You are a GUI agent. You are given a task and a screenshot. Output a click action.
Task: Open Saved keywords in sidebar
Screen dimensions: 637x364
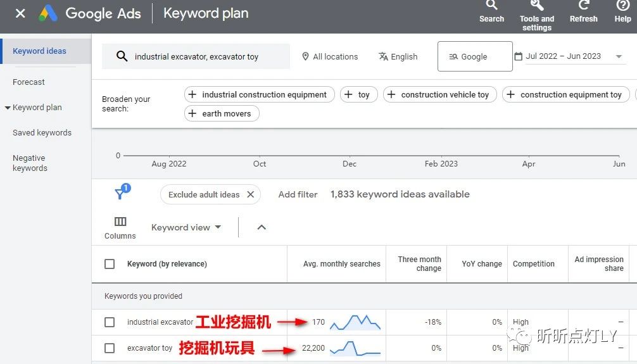pos(42,133)
